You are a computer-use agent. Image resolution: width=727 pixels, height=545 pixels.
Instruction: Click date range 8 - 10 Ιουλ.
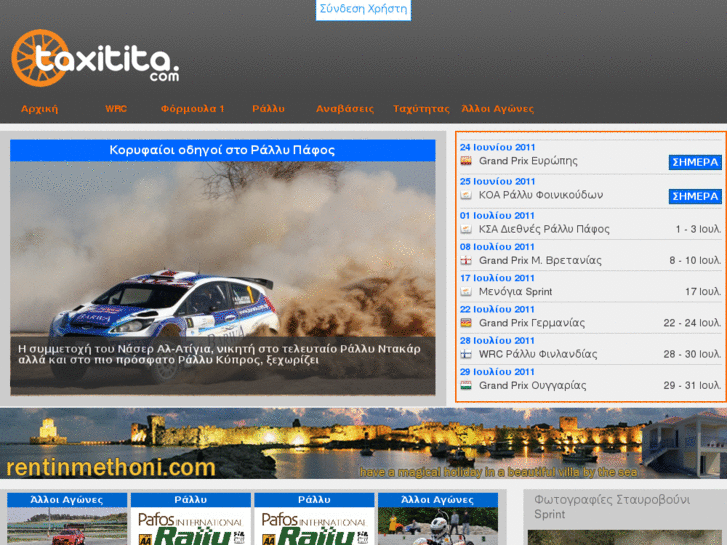695,261
